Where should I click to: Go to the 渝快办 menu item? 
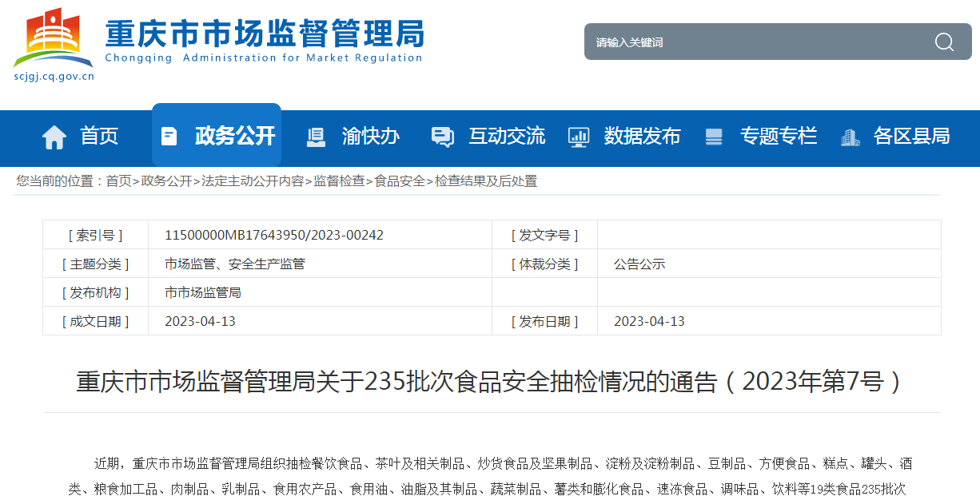point(371,136)
